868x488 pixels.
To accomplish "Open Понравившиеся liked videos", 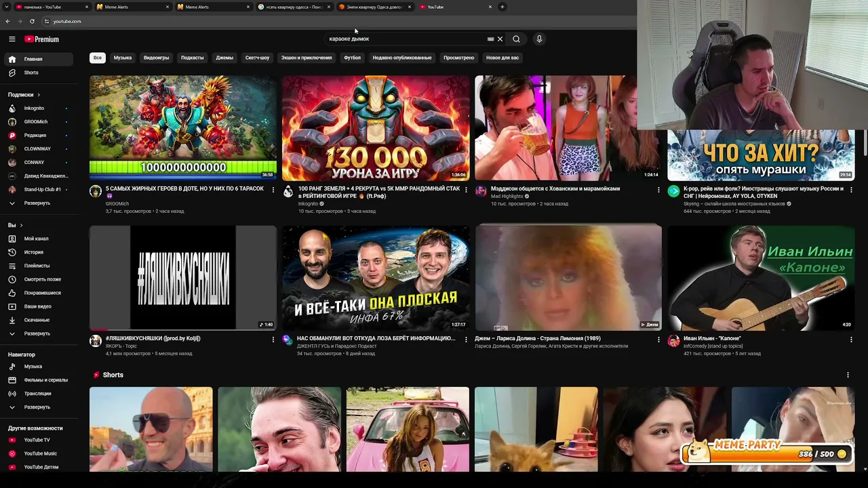I will click(37, 293).
